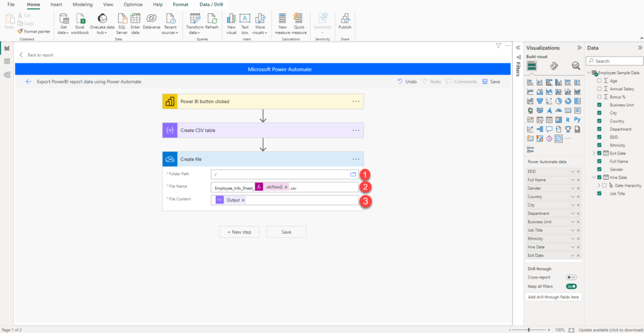Click the Search field in Data pane
The image size is (644, 333).
tap(613, 61)
